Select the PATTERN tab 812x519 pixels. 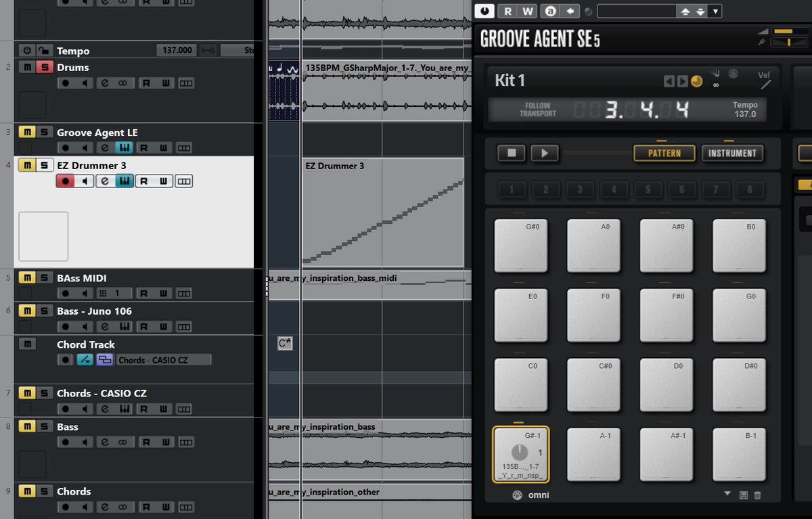point(664,154)
